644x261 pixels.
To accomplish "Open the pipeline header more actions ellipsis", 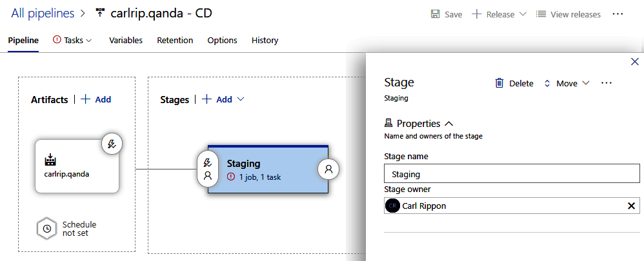I will point(618,14).
